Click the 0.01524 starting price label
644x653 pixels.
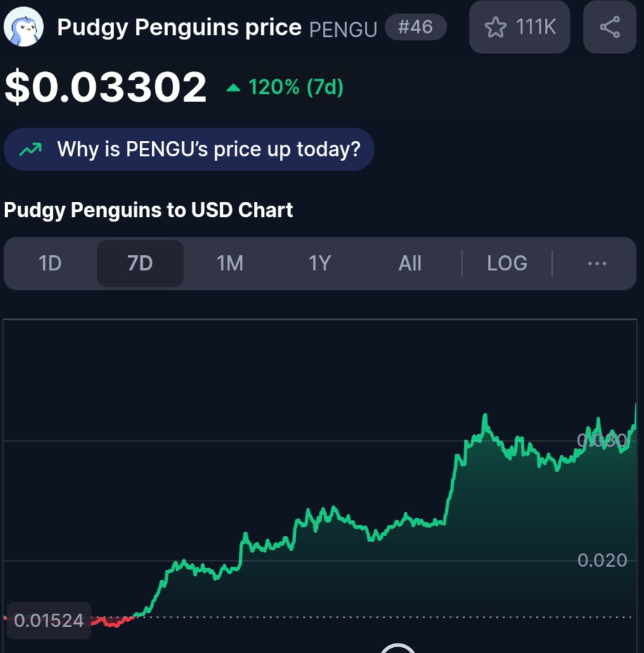pyautogui.click(x=49, y=621)
